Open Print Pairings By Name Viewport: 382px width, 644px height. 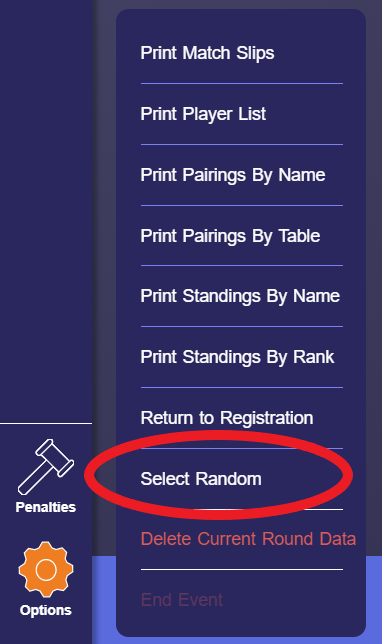coord(233,175)
